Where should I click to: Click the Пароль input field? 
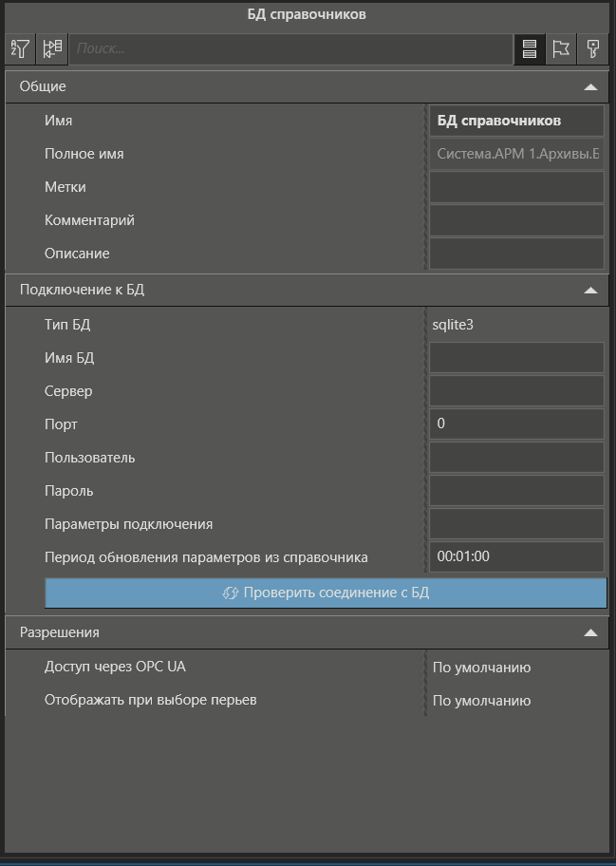point(516,491)
